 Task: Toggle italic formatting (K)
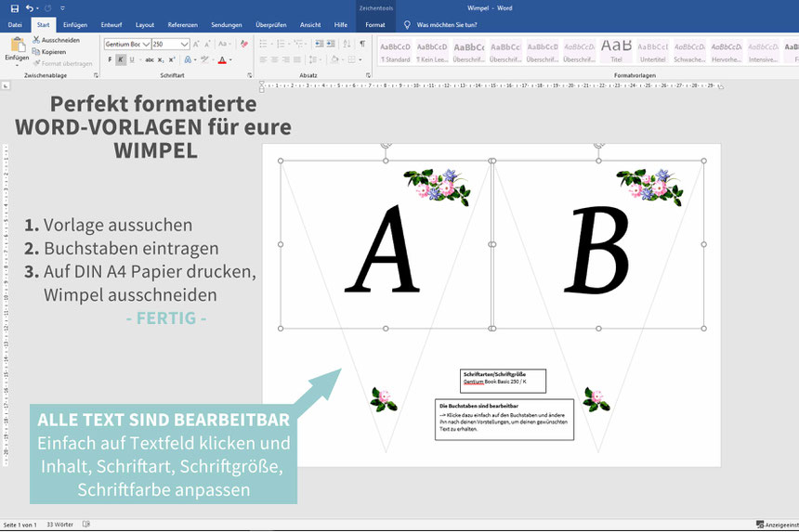pos(121,59)
